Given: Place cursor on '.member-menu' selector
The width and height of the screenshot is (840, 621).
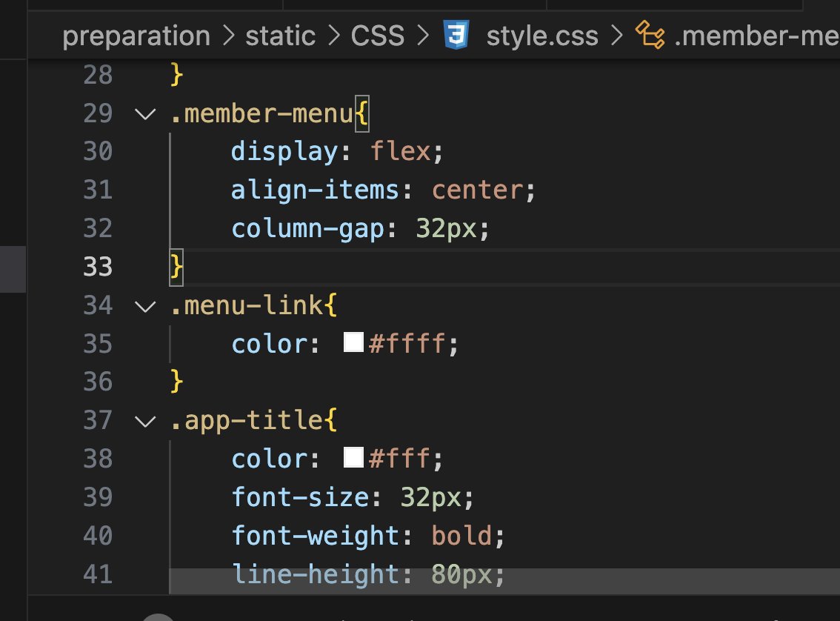Looking at the screenshot, I should pyautogui.click(x=262, y=113).
